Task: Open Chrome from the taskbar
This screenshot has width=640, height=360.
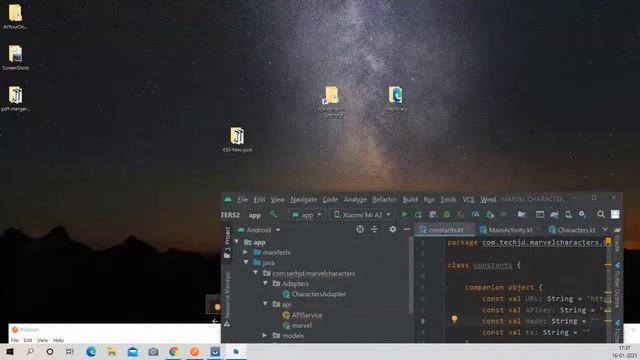Action: (x=174, y=351)
